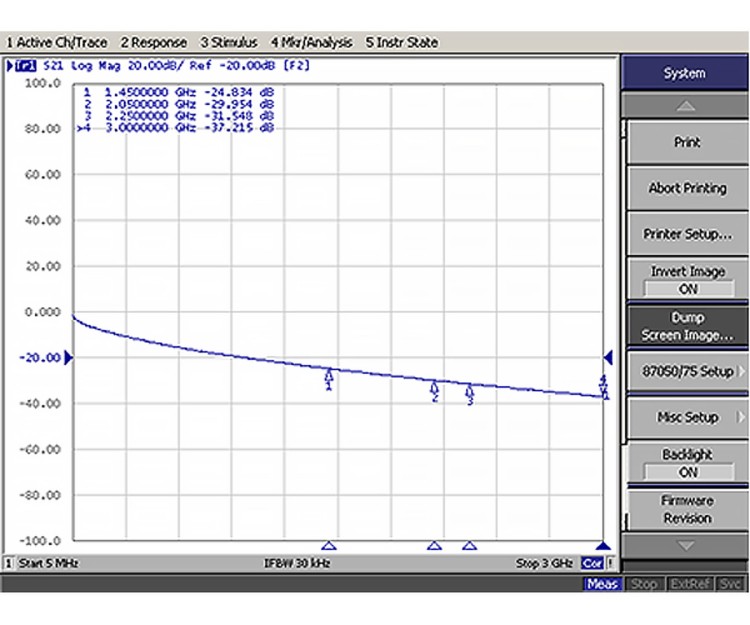Click the first marker triangle on frequency axis
This screenshot has height=625, width=750.
329,545
